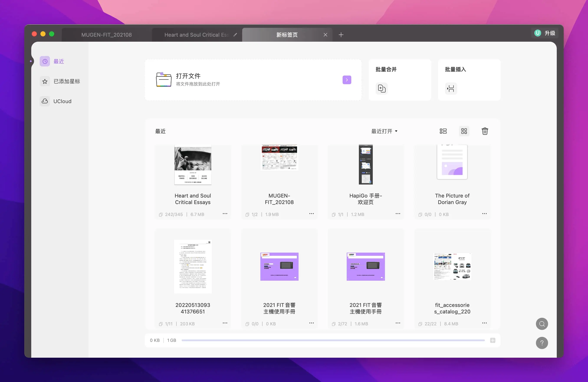Open more options for Heart and Soul card
This screenshot has height=382, width=588.
point(225,214)
